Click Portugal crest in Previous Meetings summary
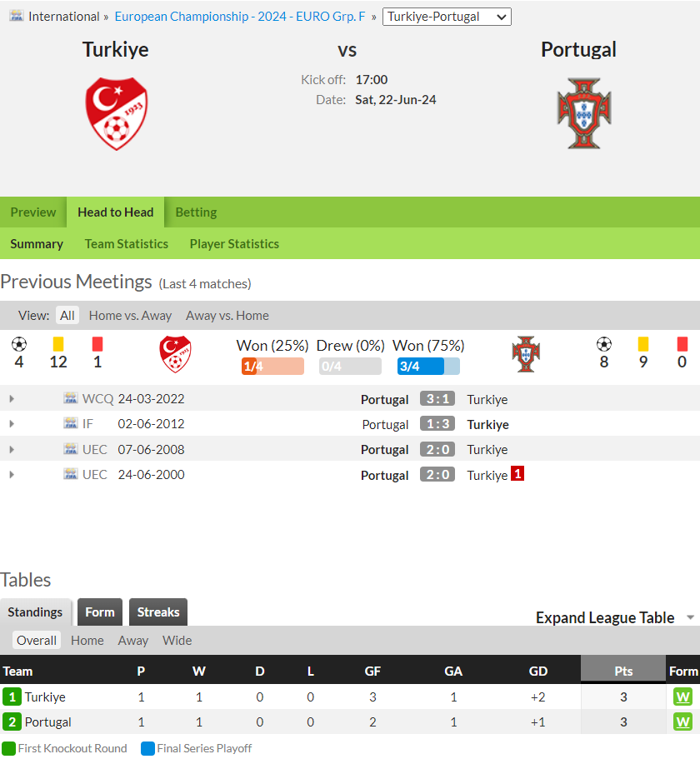700x764 pixels. coord(526,354)
